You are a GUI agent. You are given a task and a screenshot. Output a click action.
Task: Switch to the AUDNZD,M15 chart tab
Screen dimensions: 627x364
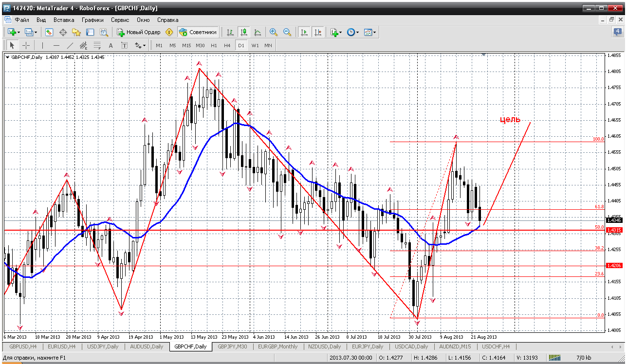(455, 346)
